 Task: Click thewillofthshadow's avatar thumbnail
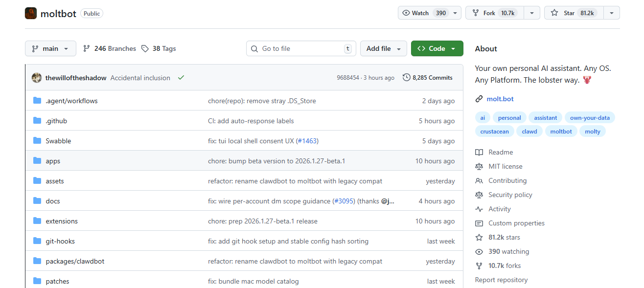(x=37, y=78)
